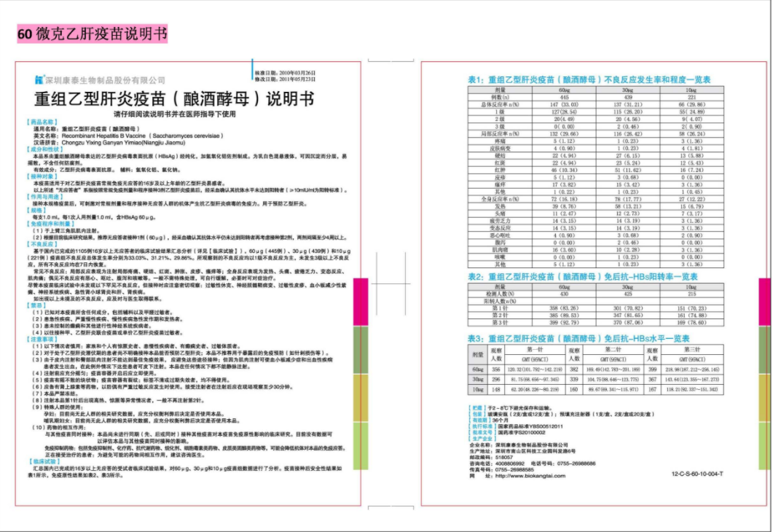
Task: Click the standard number 'YBS00512011' line
Action: click(530, 426)
